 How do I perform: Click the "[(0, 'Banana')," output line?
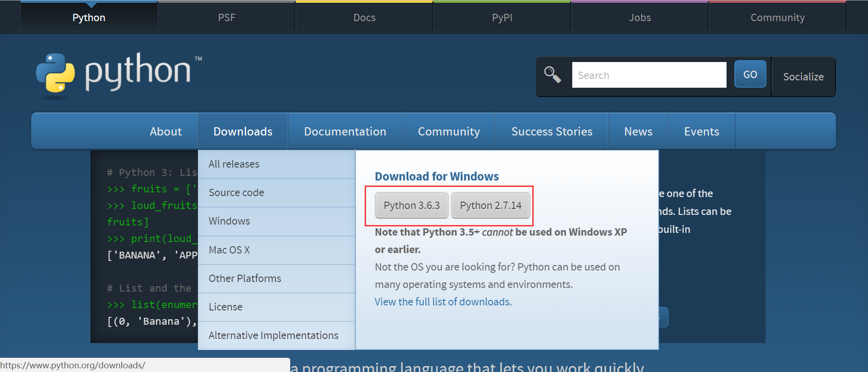(152, 321)
